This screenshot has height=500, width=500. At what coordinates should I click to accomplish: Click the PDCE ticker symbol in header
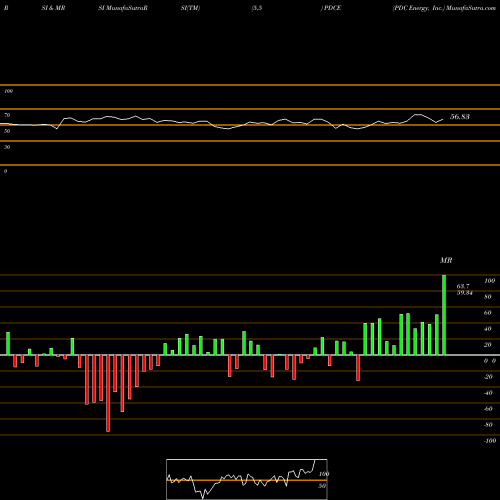click(332, 8)
